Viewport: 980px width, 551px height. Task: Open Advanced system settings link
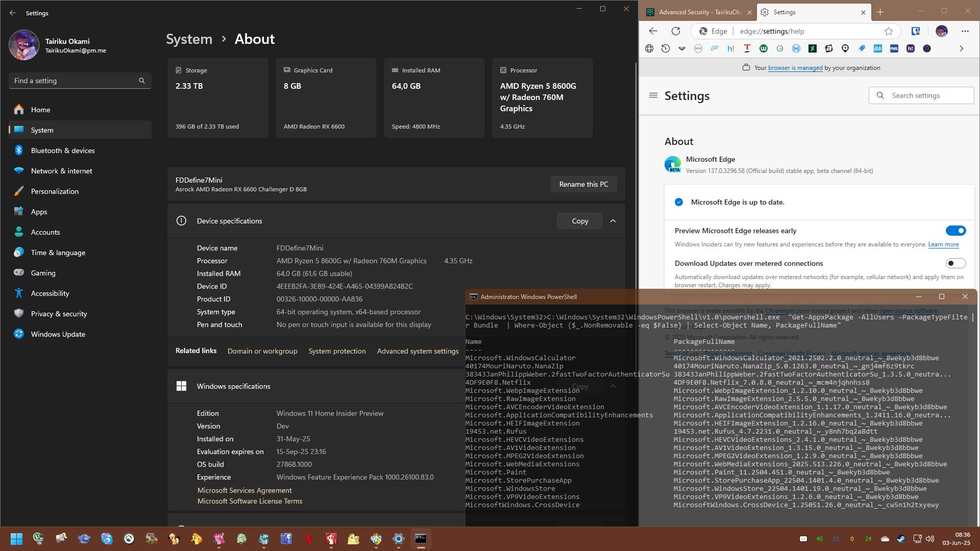[x=418, y=351]
